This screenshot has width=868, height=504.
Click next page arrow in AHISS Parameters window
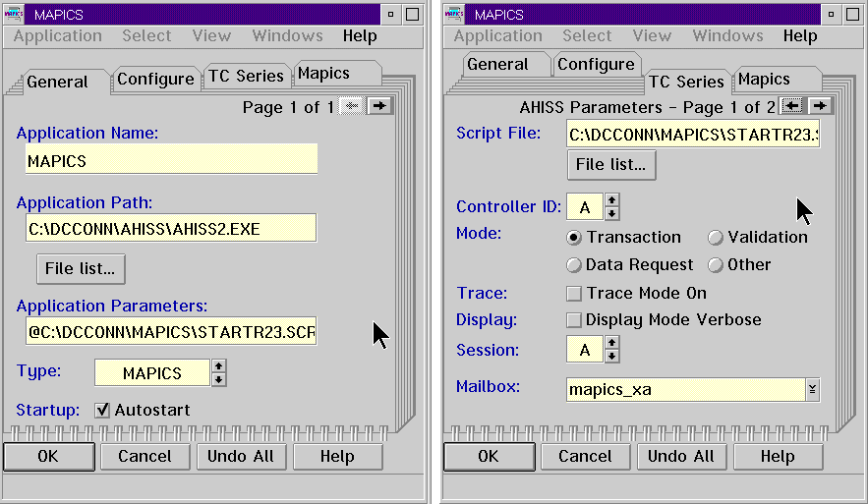click(820, 106)
